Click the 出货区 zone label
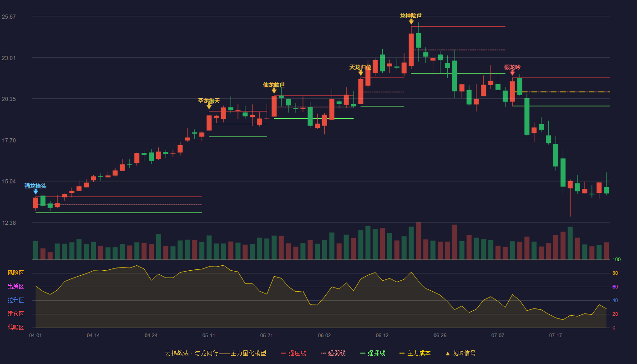 tap(15, 287)
